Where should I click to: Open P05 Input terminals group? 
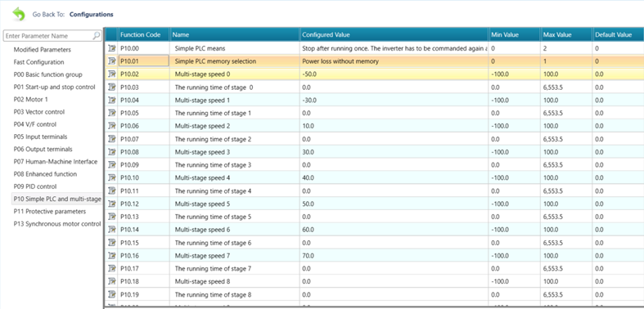tap(40, 137)
